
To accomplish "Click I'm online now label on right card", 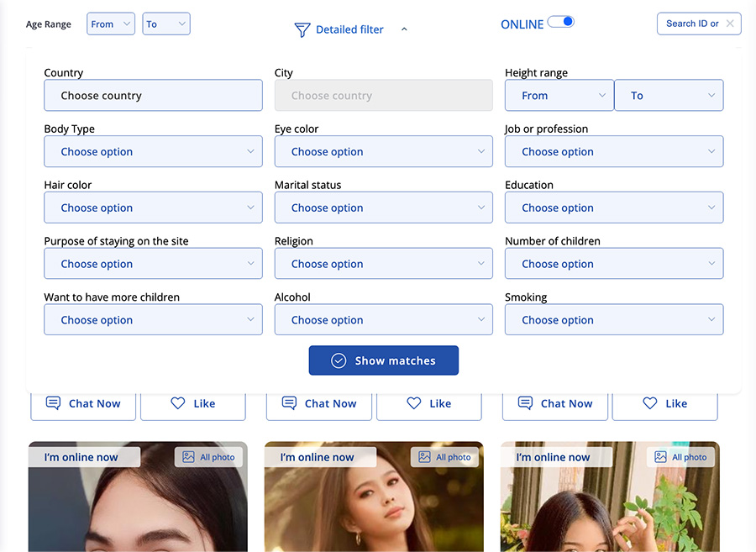I will tap(556, 457).
